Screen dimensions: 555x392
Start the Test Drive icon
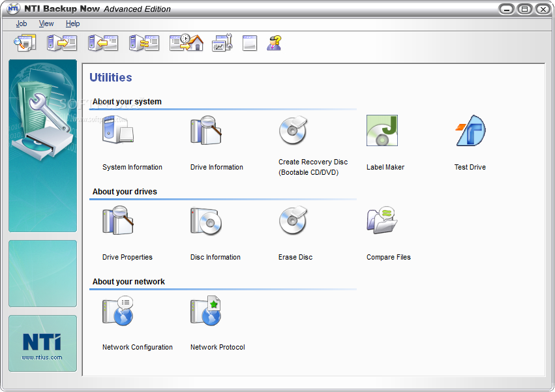(470, 130)
